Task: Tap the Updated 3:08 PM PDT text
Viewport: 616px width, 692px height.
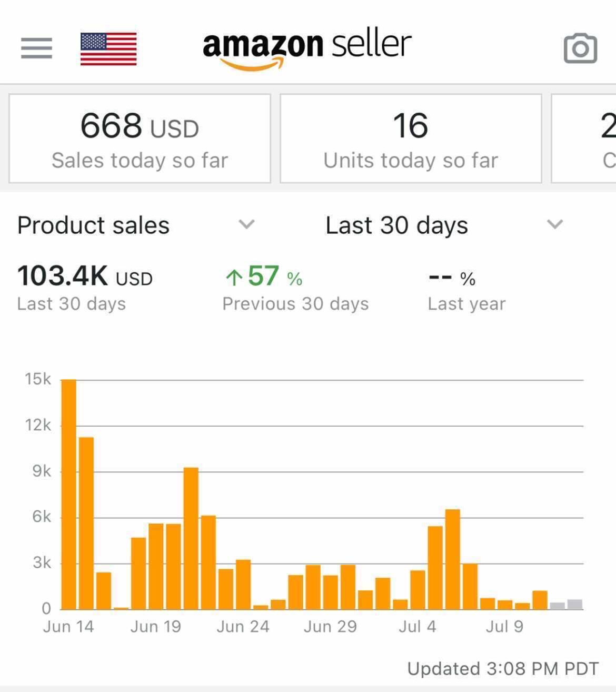Action: point(503,669)
